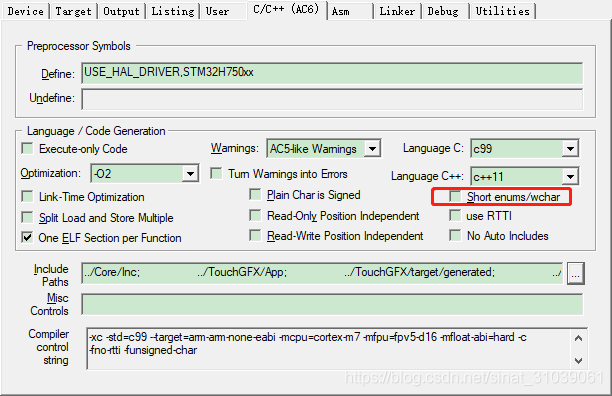Open Include Paths browse button
612x396 pixels.
click(576, 273)
